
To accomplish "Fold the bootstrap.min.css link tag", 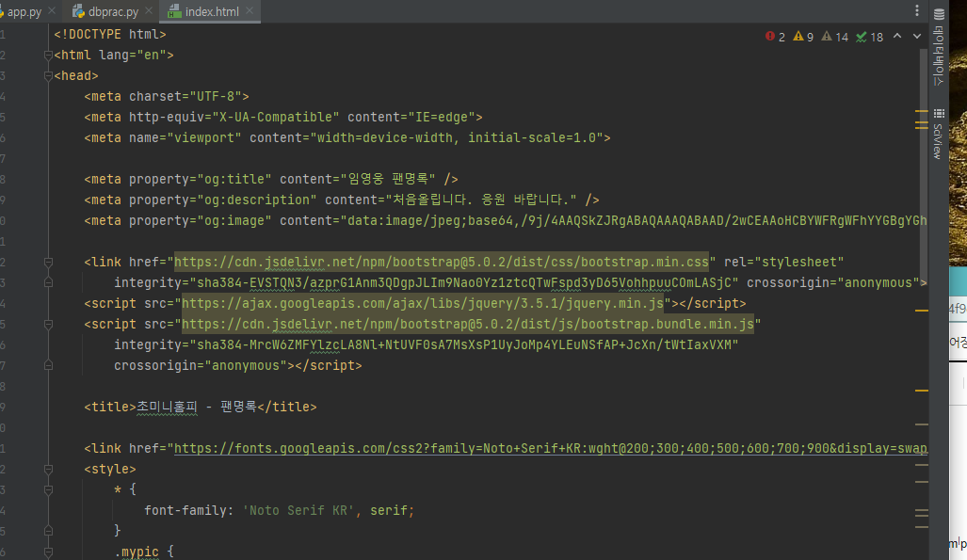I will pyautogui.click(x=48, y=262).
